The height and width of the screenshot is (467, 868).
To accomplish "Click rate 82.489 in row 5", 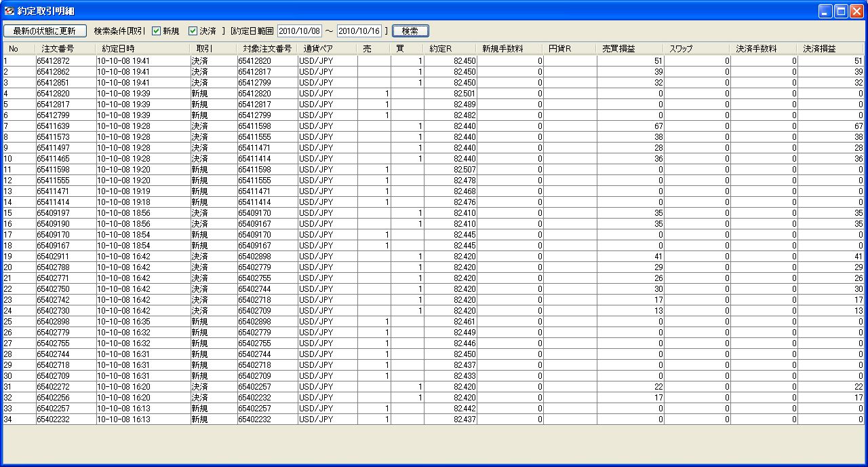I will (450, 105).
